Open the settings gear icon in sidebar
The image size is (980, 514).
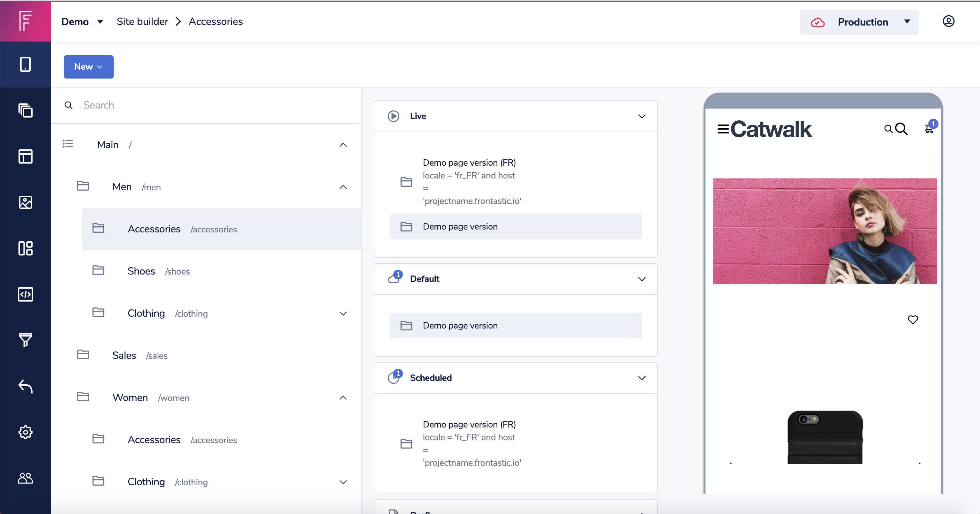26,432
